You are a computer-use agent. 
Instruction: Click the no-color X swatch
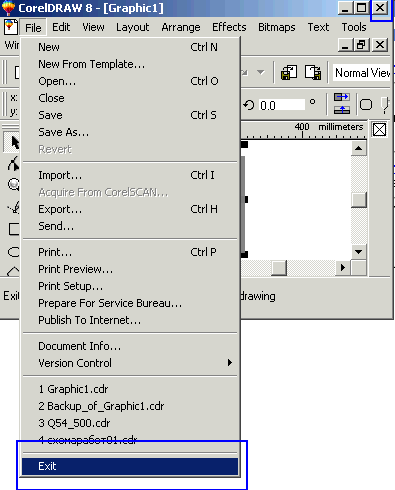click(x=379, y=129)
